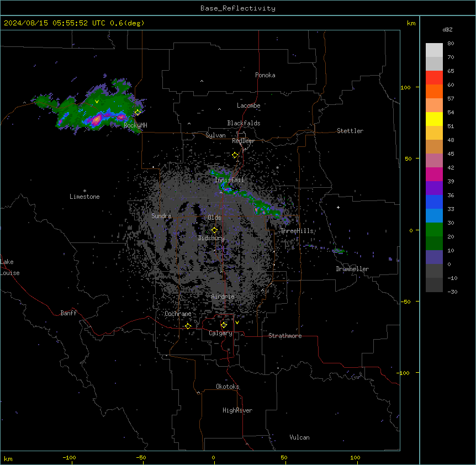Click the Lake Louise label
The width and height of the screenshot is (476, 465).
click(10, 267)
